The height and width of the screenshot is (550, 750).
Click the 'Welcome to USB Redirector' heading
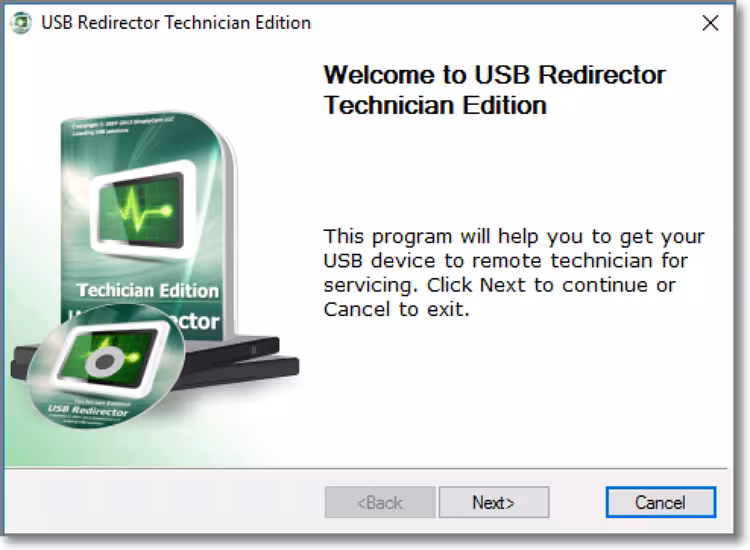click(x=495, y=75)
